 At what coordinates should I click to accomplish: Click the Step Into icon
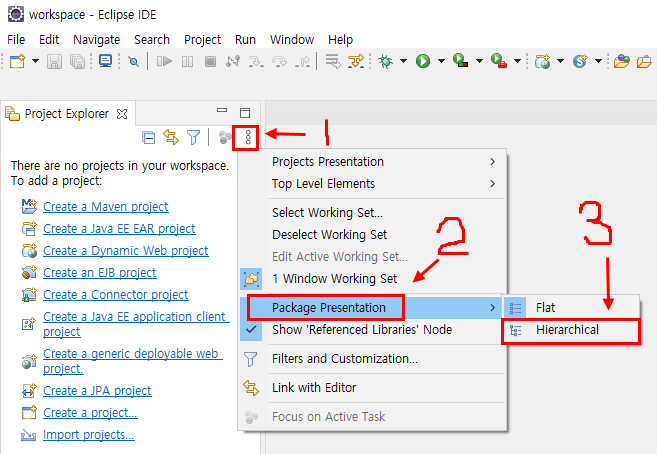click(256, 62)
